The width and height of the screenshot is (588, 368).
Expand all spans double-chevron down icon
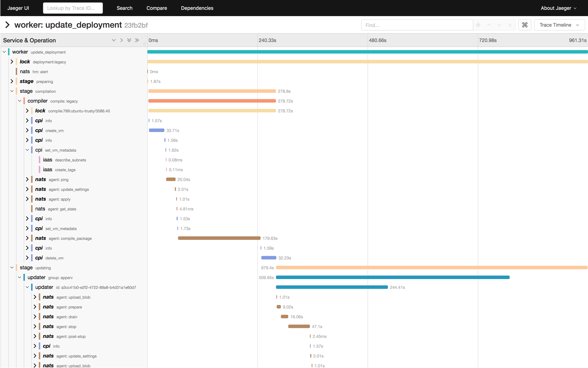[129, 40]
